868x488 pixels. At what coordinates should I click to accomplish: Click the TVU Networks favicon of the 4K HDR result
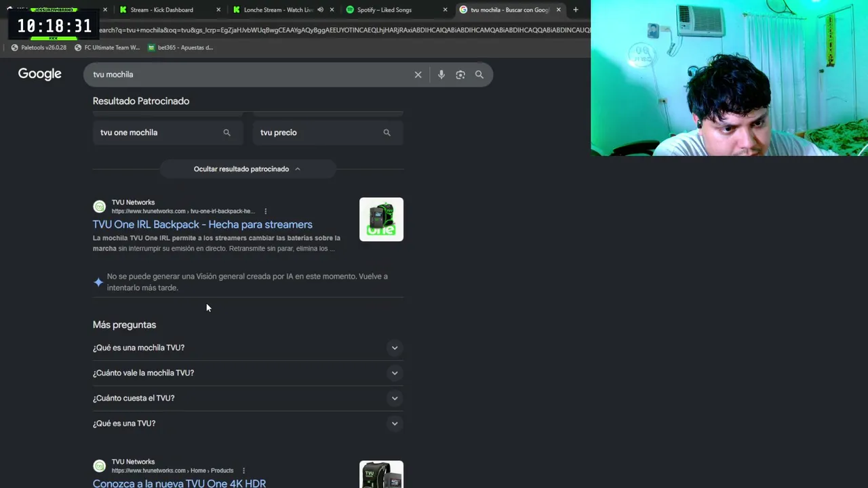click(x=100, y=466)
